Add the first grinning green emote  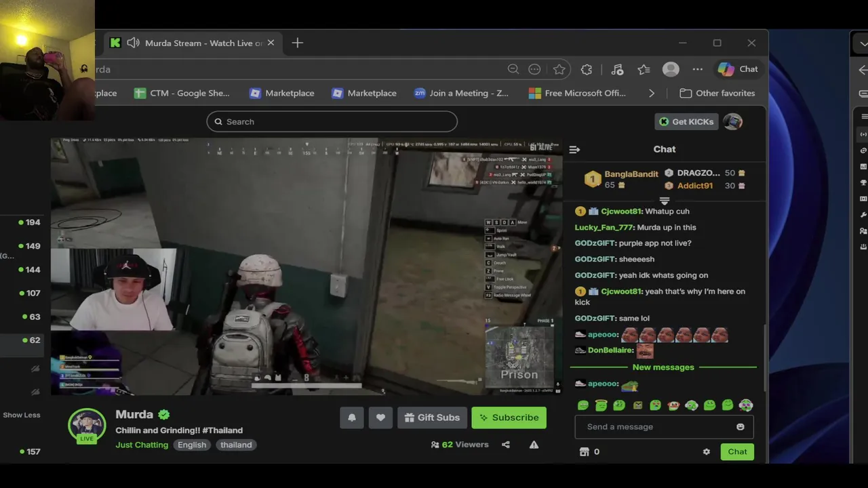click(583, 405)
